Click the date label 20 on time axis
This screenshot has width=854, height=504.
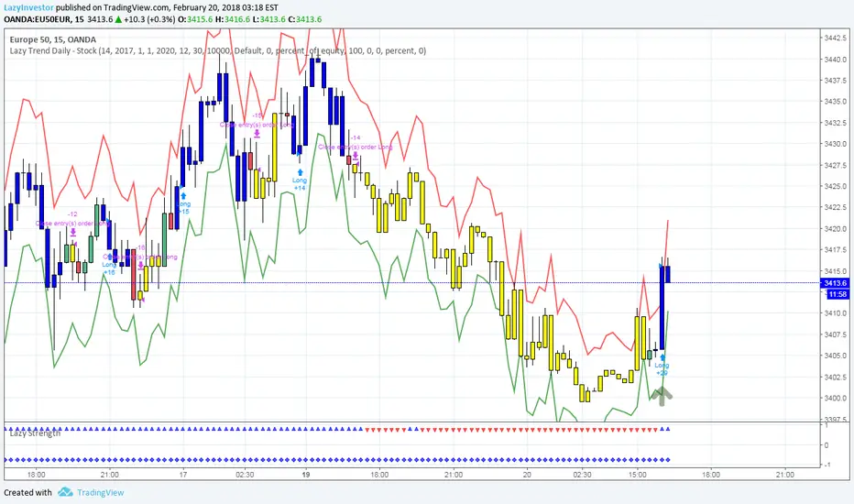click(x=527, y=475)
